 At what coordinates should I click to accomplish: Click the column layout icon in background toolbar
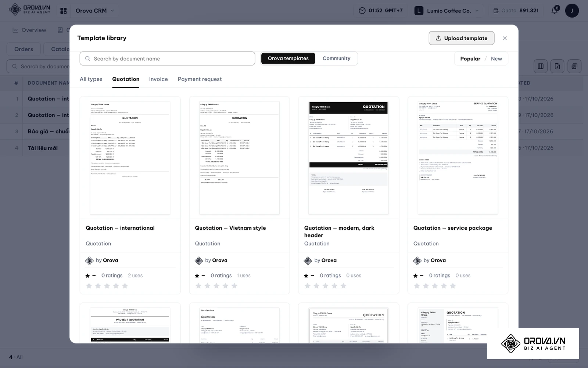point(540,66)
